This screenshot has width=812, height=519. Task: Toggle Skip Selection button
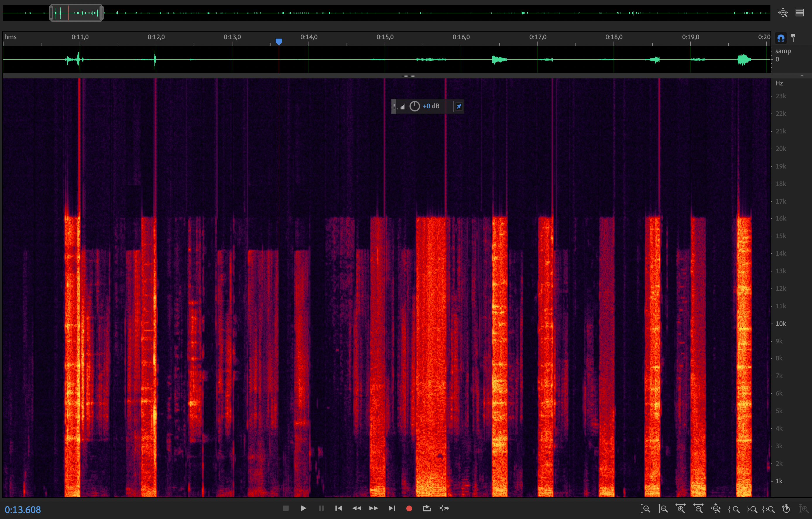[x=444, y=508]
